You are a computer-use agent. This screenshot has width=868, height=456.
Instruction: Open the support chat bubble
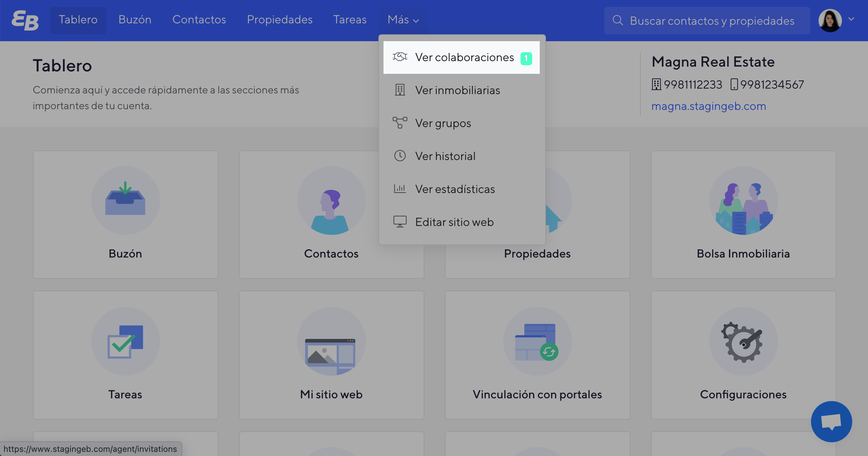(x=831, y=421)
